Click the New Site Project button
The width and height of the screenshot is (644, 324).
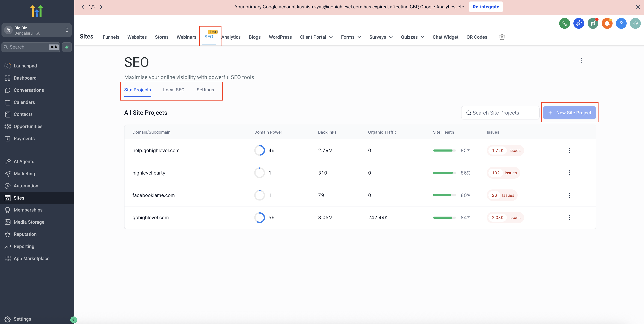[x=569, y=113]
